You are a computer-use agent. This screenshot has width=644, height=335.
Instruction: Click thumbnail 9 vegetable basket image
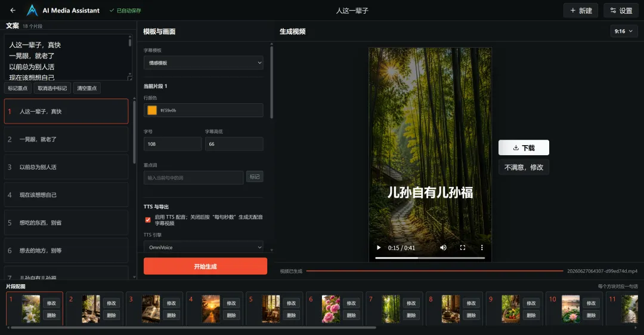pos(510,309)
